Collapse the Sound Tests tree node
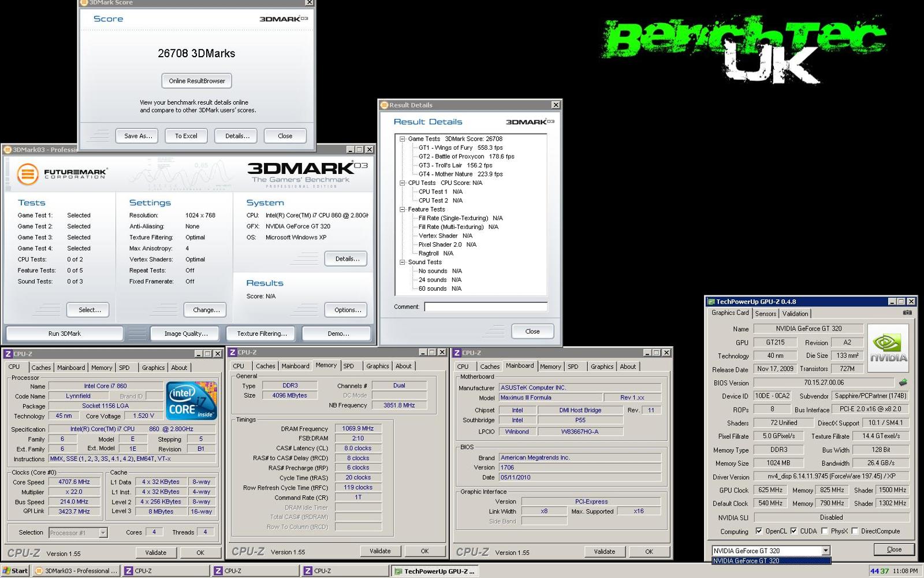924x578 pixels. 403,262
